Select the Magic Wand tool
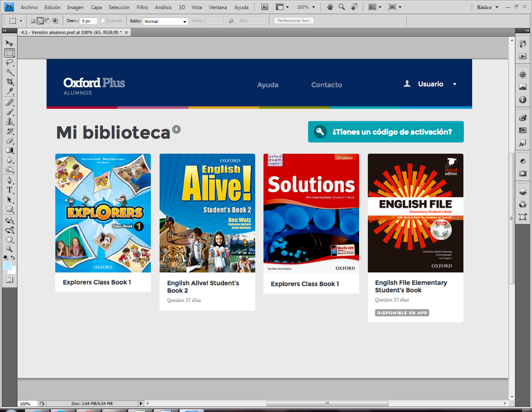The height and width of the screenshot is (412, 532). 10,72
